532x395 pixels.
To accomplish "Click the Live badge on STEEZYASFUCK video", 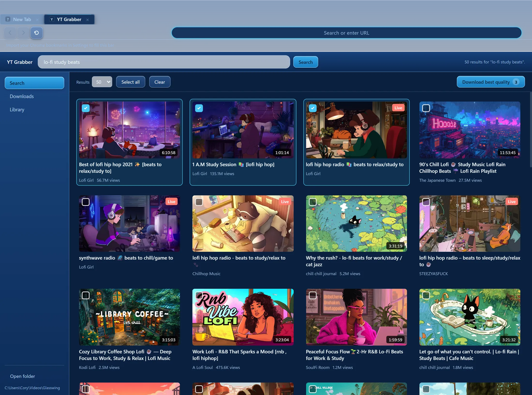I will (x=512, y=201).
